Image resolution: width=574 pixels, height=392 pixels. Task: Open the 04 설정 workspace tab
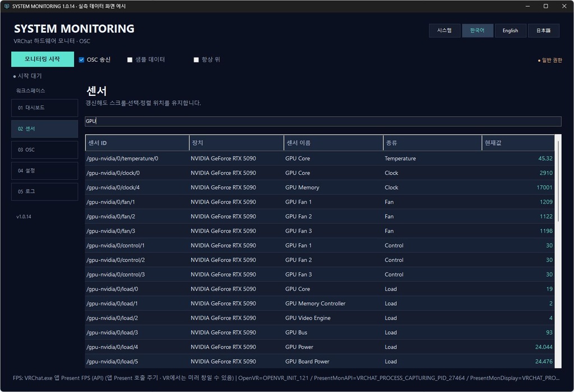[x=45, y=170]
